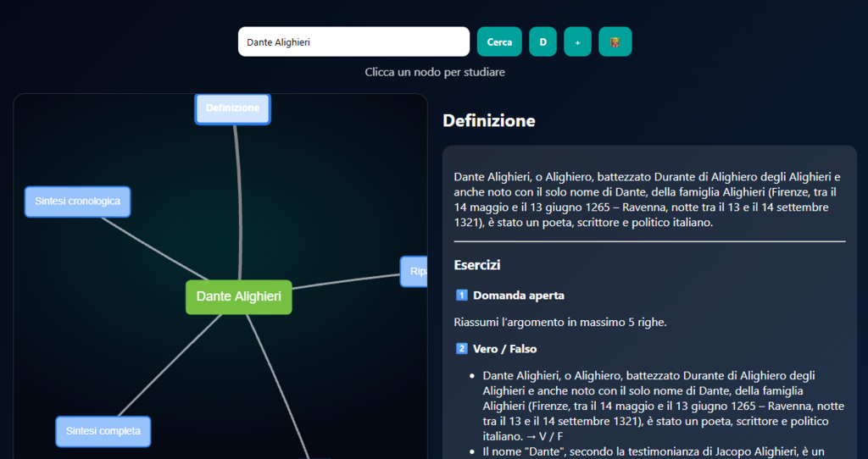Focus the Dante Alighieri search field
Viewport: 868px width, 459px height.
(353, 41)
